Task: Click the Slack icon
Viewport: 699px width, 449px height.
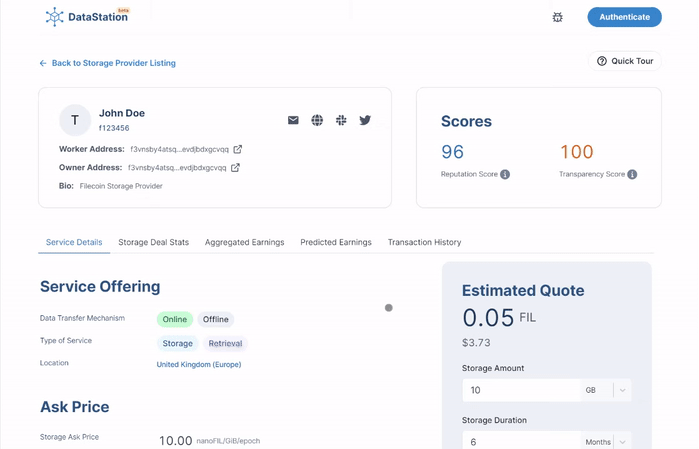Action: click(341, 120)
